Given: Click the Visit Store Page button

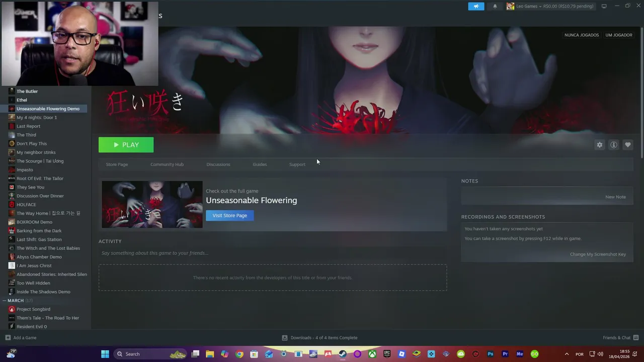Looking at the screenshot, I should (x=229, y=215).
